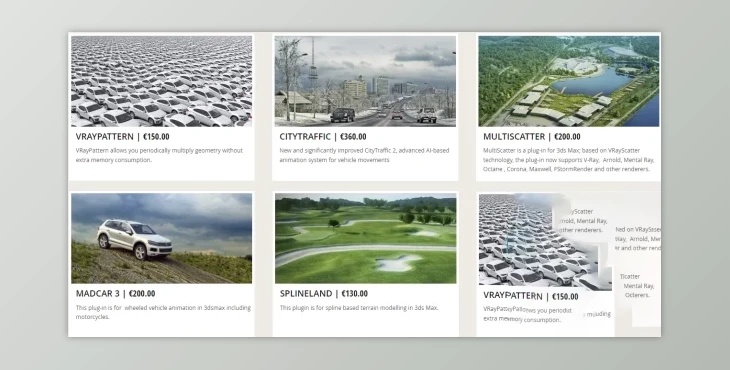Click the SPLINELAND | €130.00 title
Viewport: 730px width, 370px height.
[x=324, y=294]
